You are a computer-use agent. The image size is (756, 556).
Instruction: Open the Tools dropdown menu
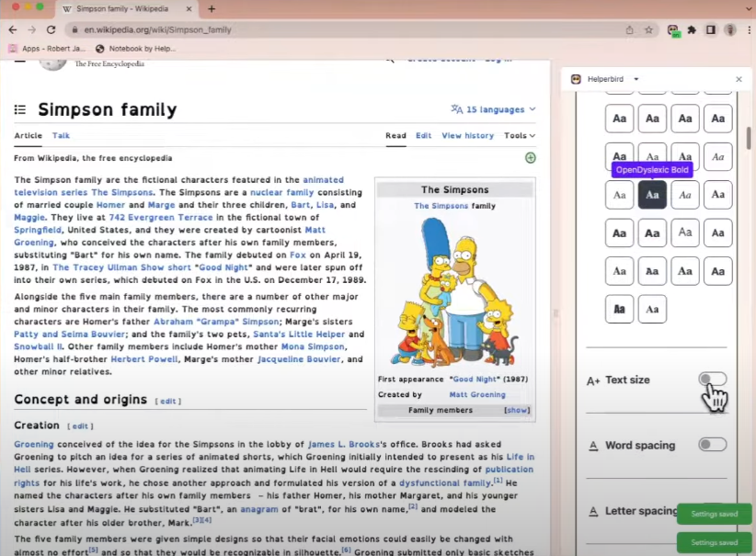520,135
